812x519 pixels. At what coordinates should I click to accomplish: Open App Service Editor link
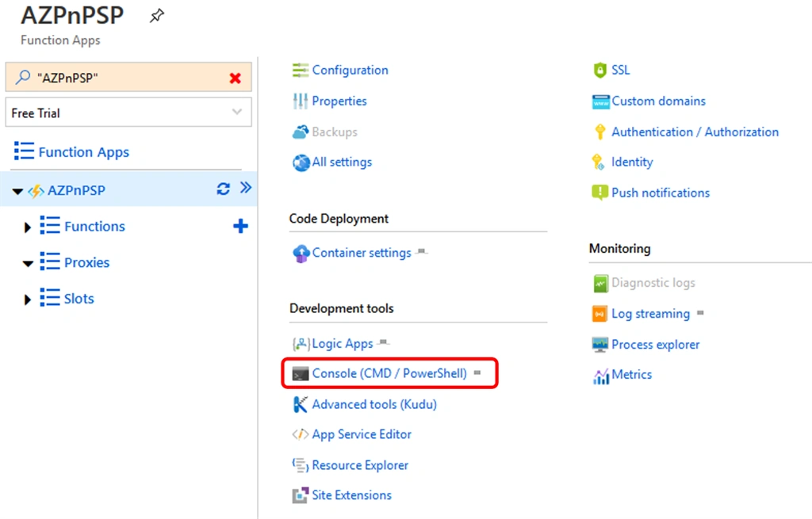coord(362,435)
